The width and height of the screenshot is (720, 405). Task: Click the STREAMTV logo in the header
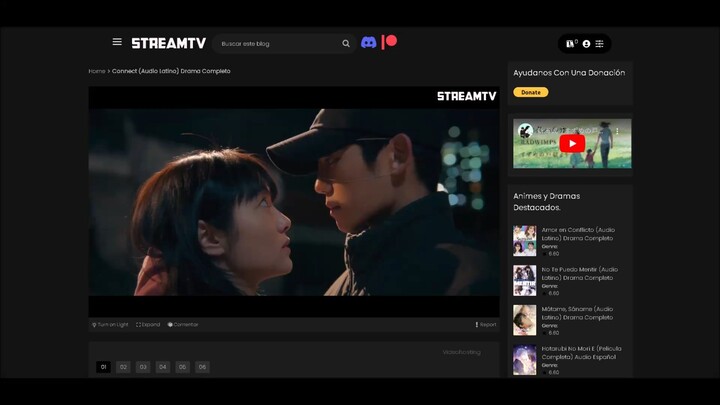169,43
